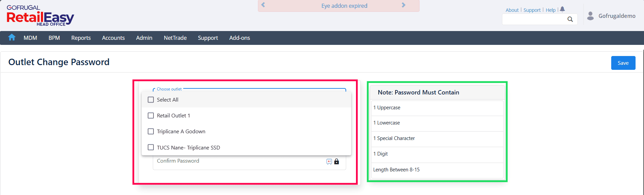Go to previous notification with left arrow
Viewport: 644px width, 195px height.
(x=263, y=5)
